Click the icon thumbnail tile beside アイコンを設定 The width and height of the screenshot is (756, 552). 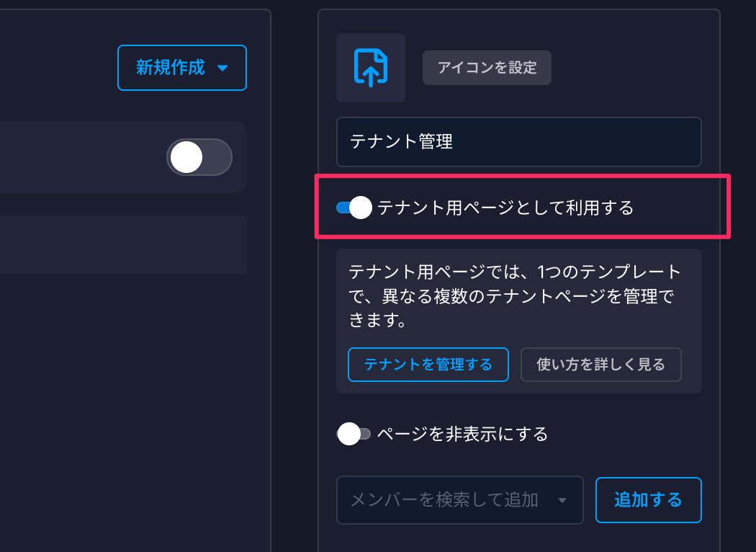click(x=371, y=68)
